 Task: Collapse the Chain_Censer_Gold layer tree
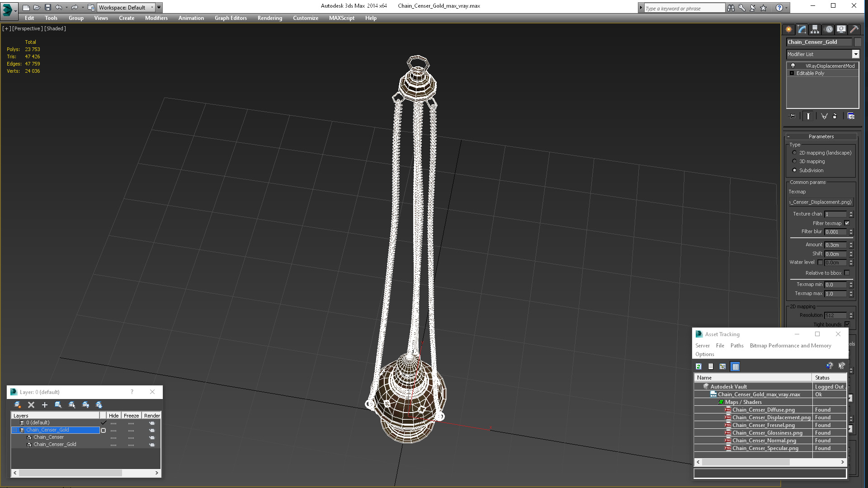pos(14,430)
